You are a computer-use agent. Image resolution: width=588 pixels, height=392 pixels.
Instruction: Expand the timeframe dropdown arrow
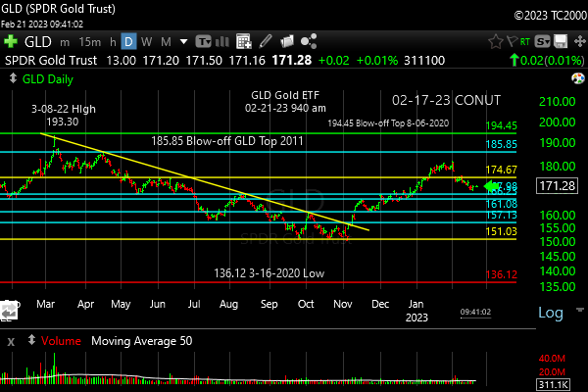coord(183,42)
